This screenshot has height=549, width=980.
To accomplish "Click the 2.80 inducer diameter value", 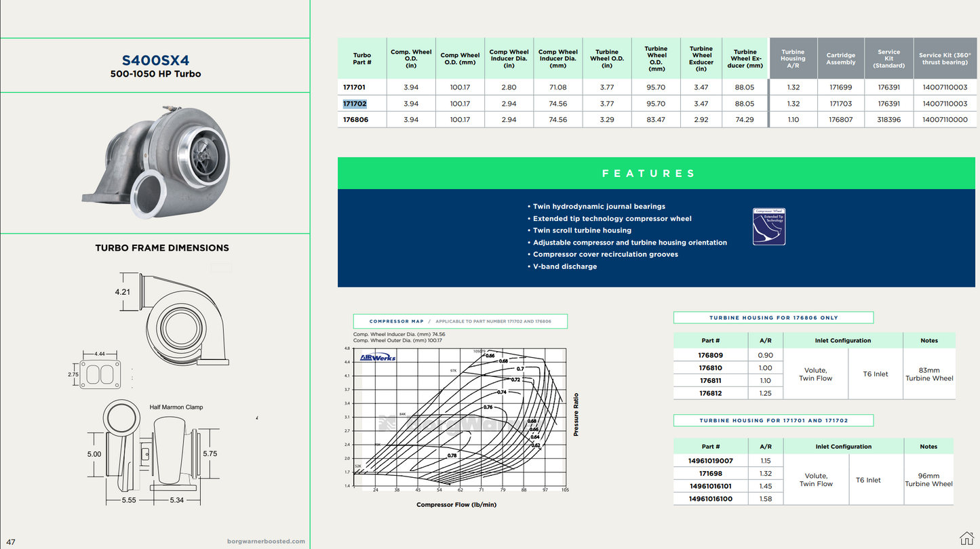I will pyautogui.click(x=509, y=87).
